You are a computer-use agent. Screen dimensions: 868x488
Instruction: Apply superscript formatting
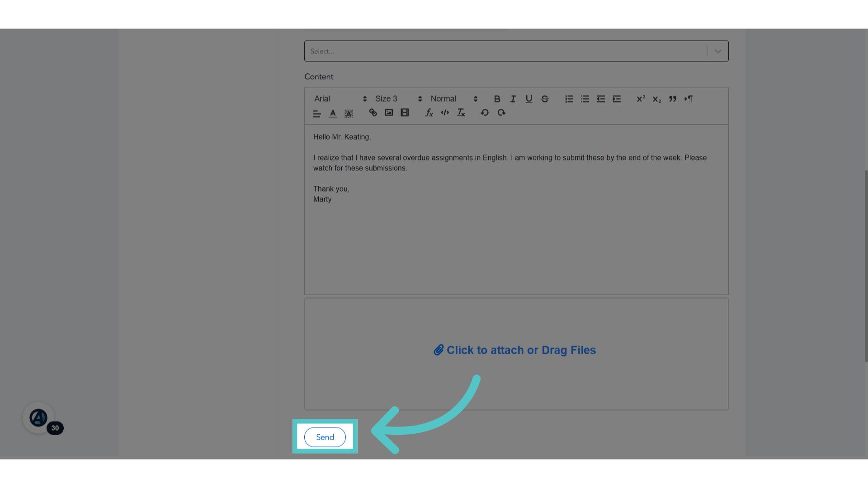click(641, 99)
